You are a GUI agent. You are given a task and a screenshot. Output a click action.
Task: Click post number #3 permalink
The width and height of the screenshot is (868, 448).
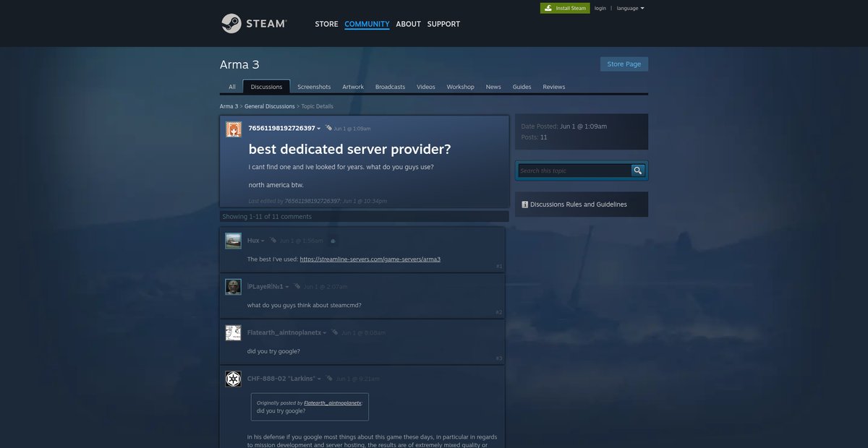[499, 358]
